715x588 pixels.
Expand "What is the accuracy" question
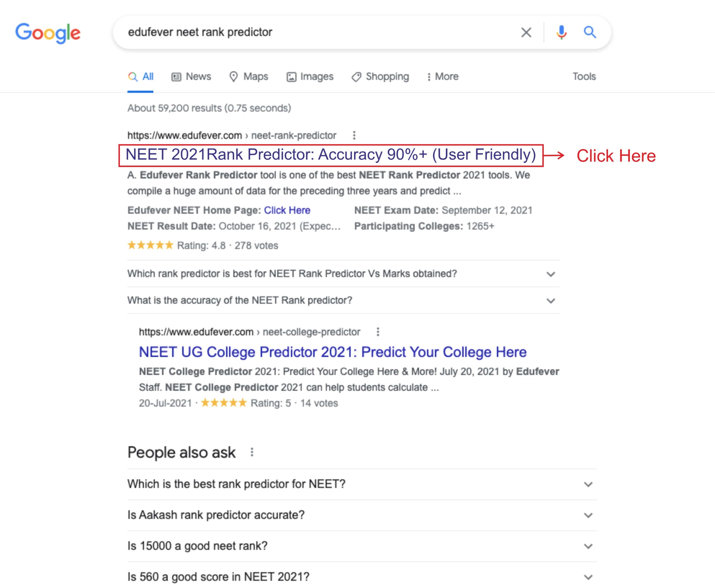(x=343, y=300)
